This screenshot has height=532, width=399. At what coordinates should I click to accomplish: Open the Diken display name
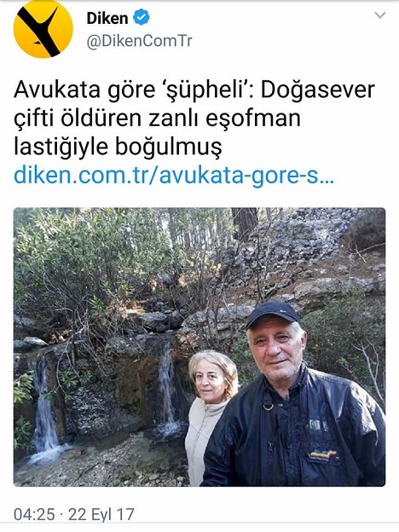(x=107, y=18)
